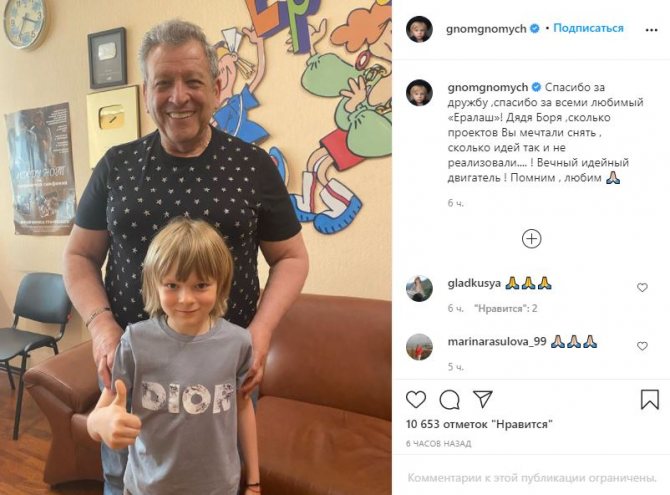Open marinarasulova_99 profile avatar
Viewport: 670px width, 495px height.
pos(419,347)
